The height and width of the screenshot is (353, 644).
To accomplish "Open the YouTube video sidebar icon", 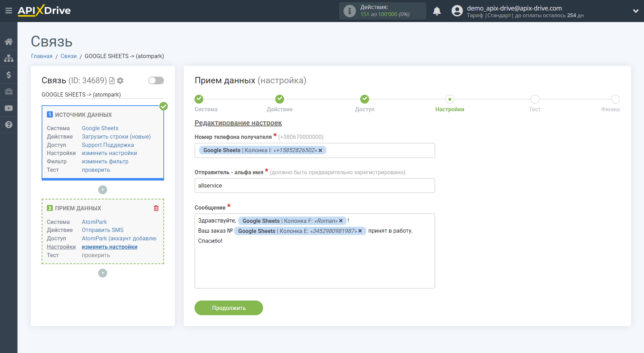I will click(9, 108).
